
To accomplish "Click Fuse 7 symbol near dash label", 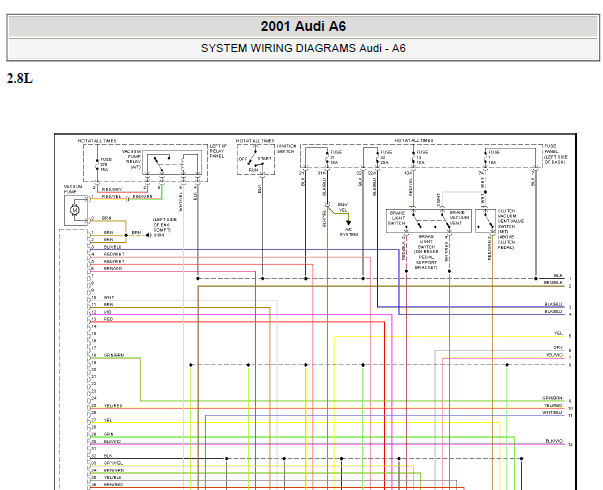I will pos(485,158).
